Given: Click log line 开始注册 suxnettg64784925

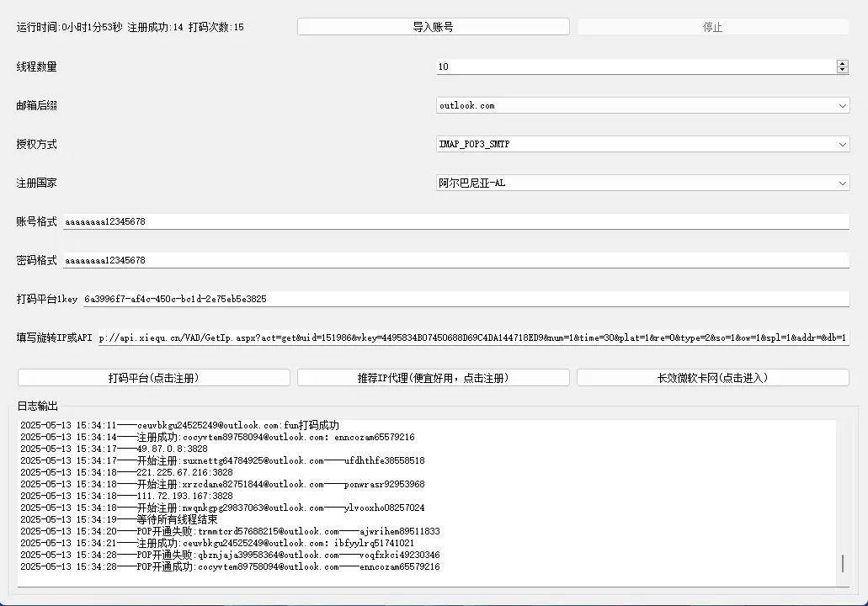Looking at the screenshot, I should (222, 460).
